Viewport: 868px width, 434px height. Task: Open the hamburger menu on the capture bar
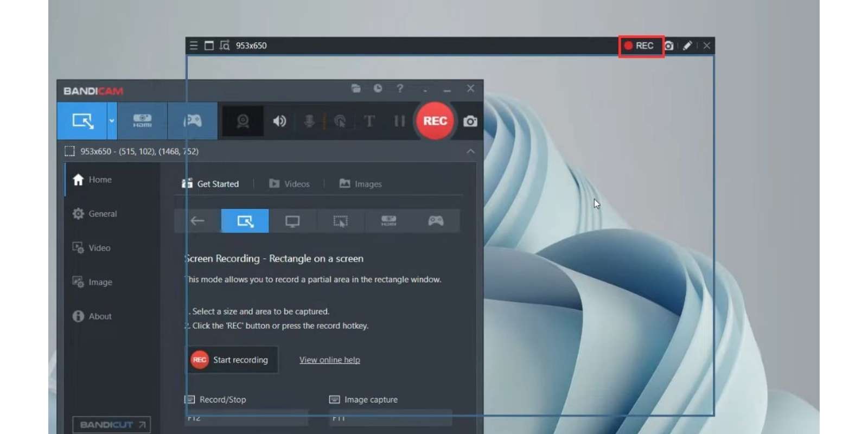(x=194, y=46)
